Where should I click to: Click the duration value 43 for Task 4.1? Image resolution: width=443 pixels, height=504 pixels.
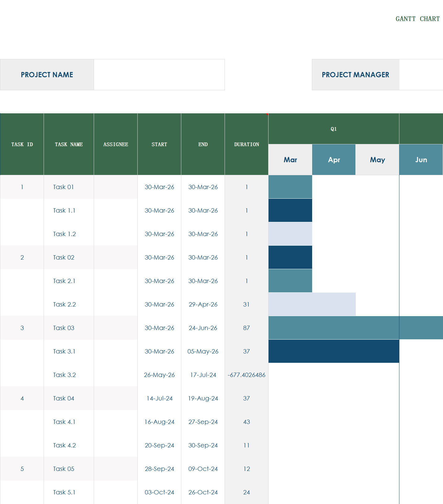coord(247,422)
